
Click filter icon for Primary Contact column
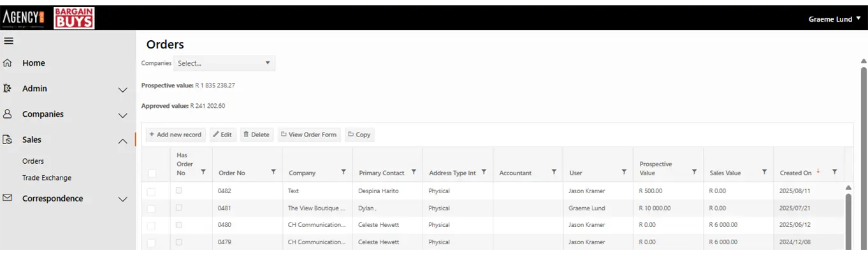click(414, 172)
